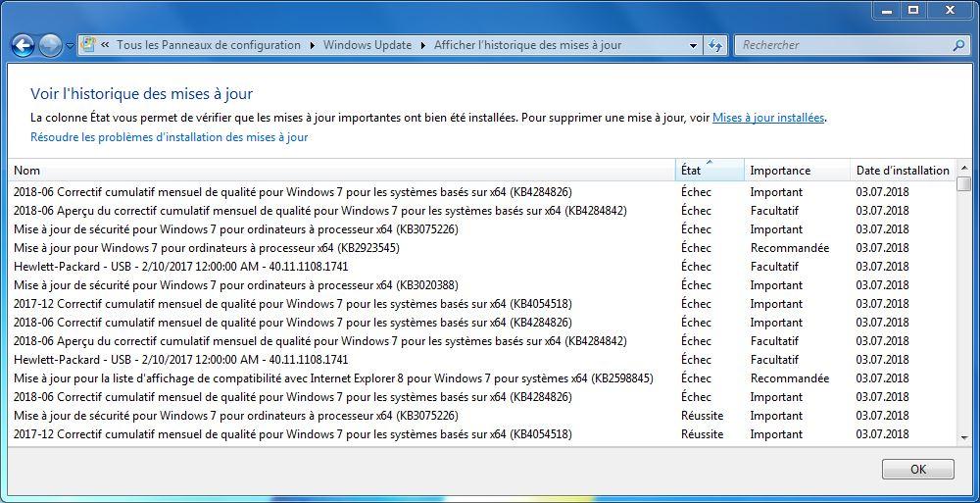Sort by the 'Importance' column header
Screen dimensions: 980x503
point(797,171)
